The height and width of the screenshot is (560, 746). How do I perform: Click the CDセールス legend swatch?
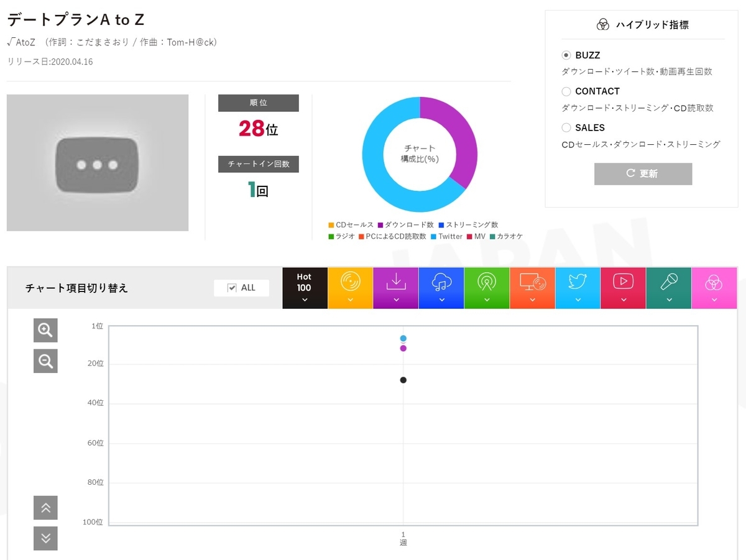click(x=331, y=225)
